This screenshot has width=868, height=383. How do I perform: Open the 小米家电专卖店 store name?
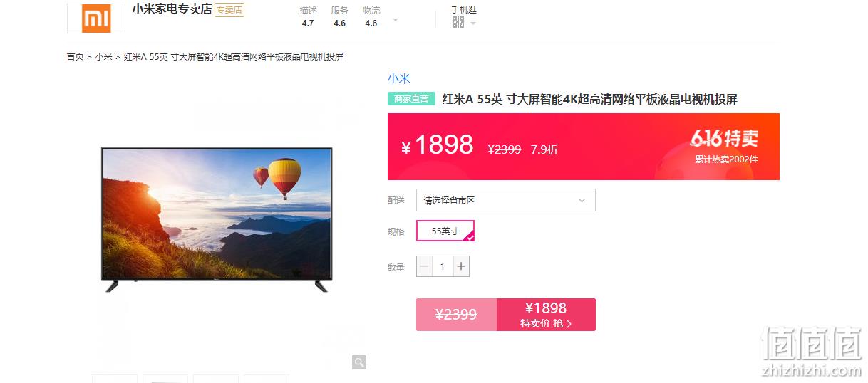coord(172,10)
